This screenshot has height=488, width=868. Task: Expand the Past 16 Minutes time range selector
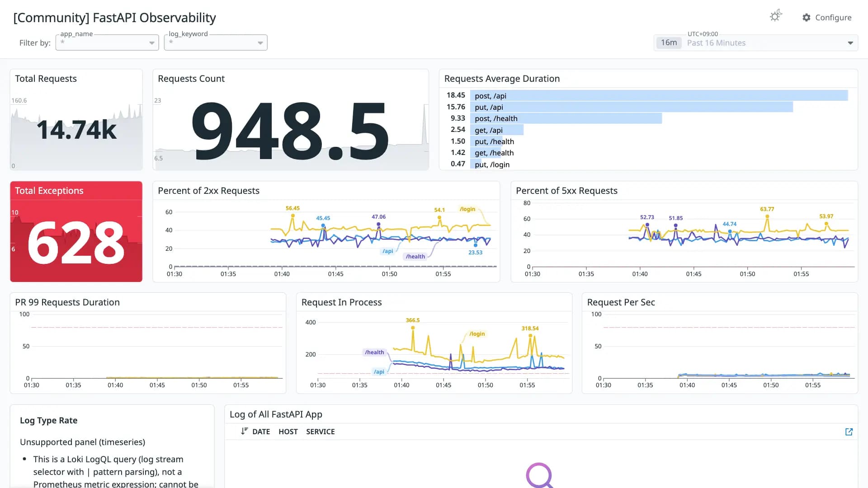[x=756, y=43]
